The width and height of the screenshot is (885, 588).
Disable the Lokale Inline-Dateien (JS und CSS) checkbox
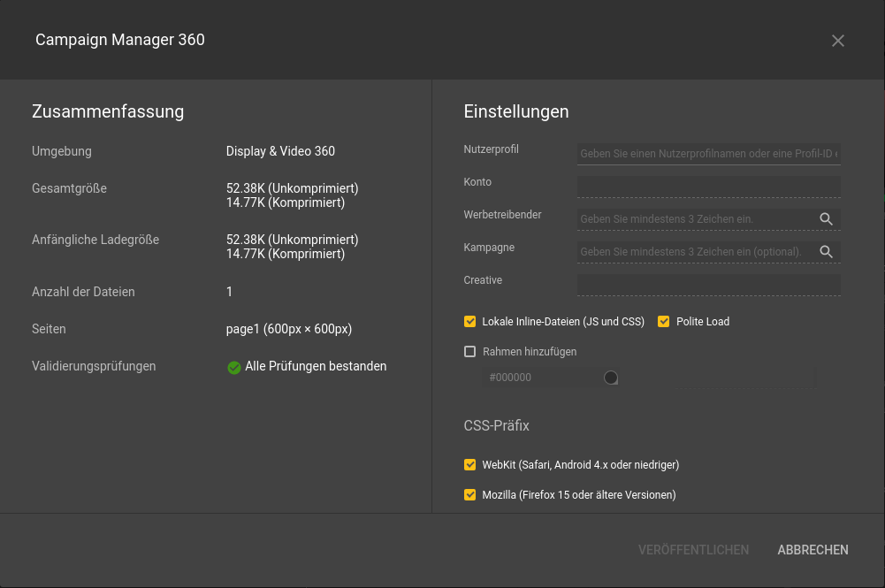point(469,321)
